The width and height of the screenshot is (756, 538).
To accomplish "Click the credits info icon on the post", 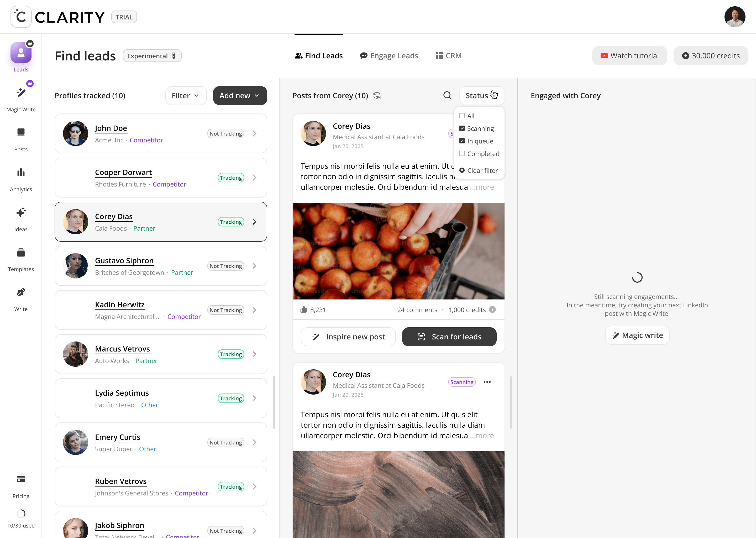I will tap(492, 309).
